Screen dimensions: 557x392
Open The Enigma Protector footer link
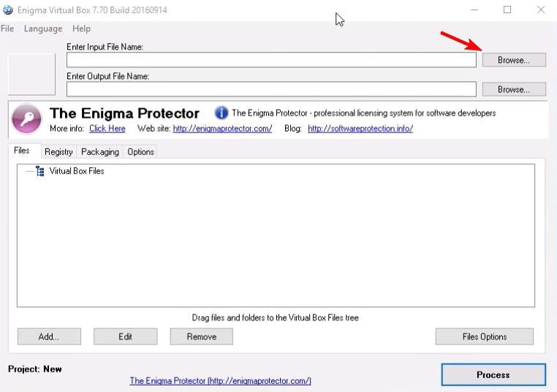pyautogui.click(x=220, y=380)
